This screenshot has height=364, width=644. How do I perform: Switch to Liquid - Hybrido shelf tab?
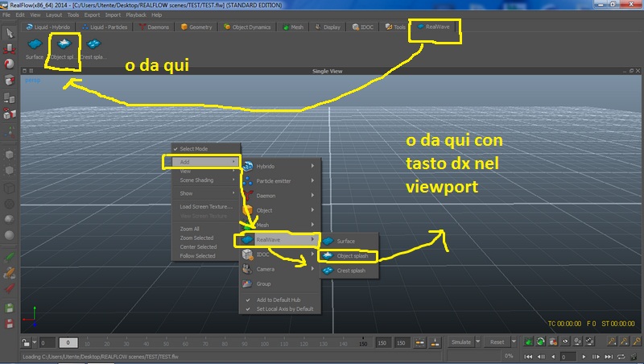[x=48, y=27]
